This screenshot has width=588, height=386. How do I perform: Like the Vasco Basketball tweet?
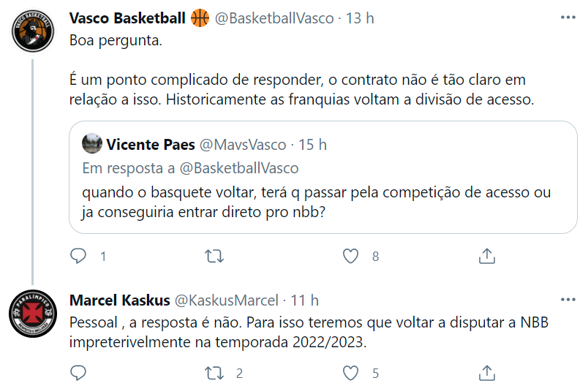coord(351,256)
